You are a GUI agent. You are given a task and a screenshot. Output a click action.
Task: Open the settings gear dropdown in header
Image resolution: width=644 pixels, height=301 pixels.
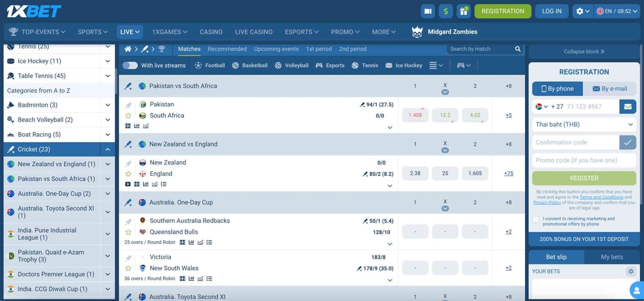(x=583, y=11)
